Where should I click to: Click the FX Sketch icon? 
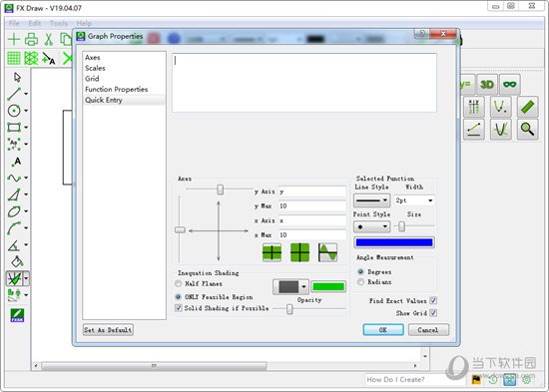click(x=17, y=315)
